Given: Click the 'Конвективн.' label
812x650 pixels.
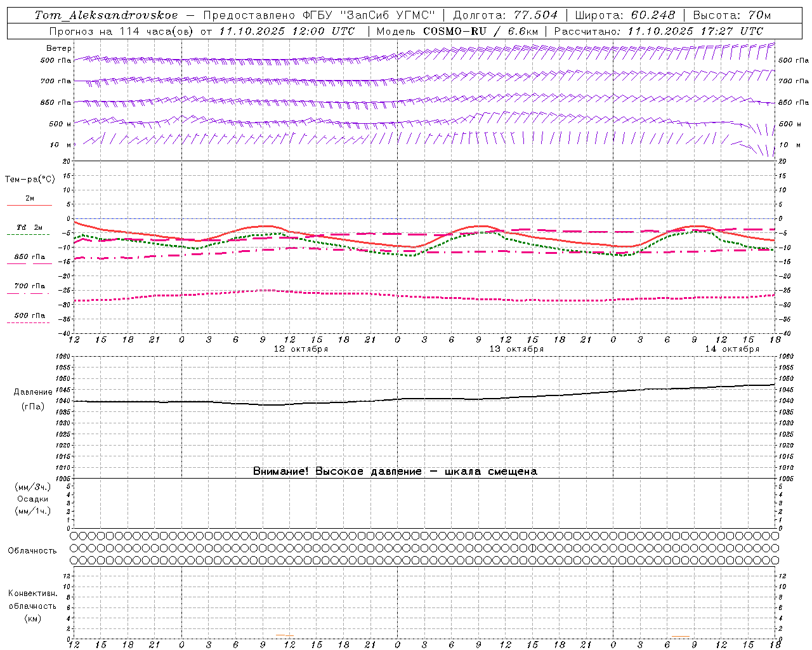Looking at the screenshot, I should click(x=33, y=594).
